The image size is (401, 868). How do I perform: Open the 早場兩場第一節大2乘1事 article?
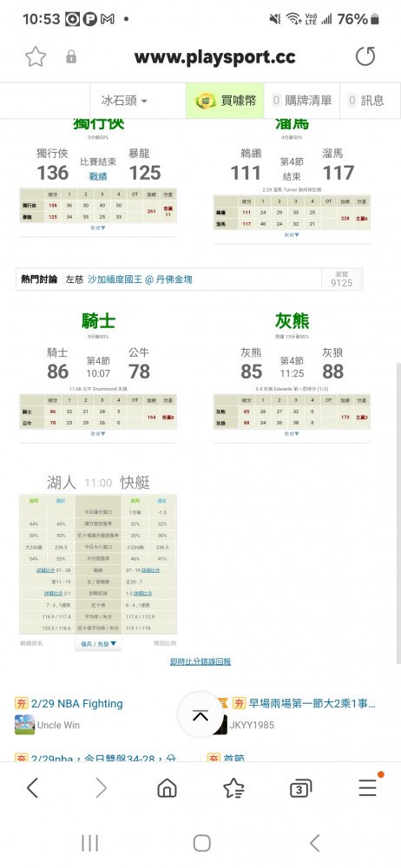click(x=312, y=704)
